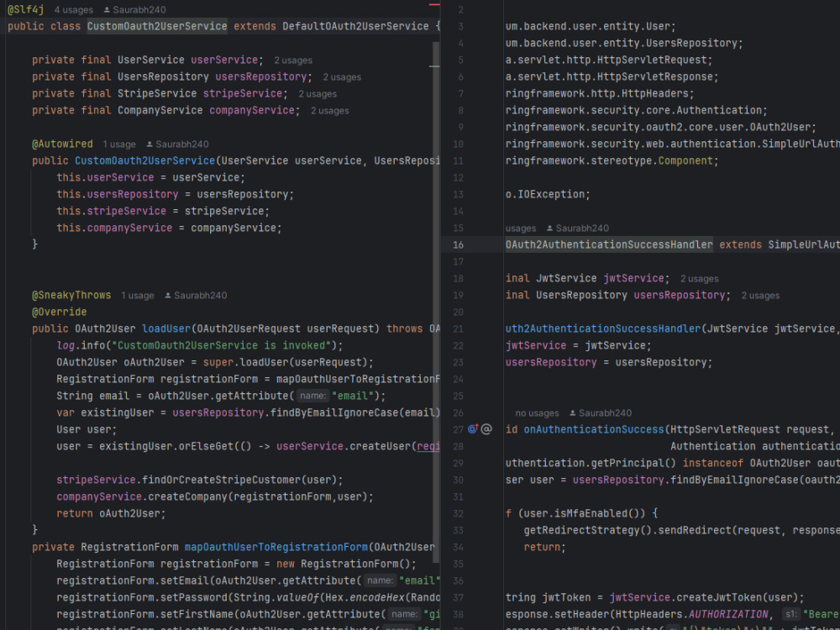Image resolution: width=840 pixels, height=630 pixels.
Task: Click the @Override annotation
Action: tap(59, 312)
